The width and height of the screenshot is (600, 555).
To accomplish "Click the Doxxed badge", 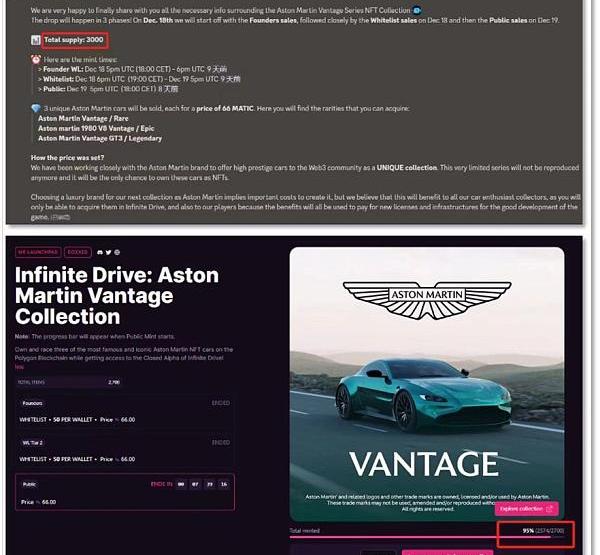I will [78, 252].
